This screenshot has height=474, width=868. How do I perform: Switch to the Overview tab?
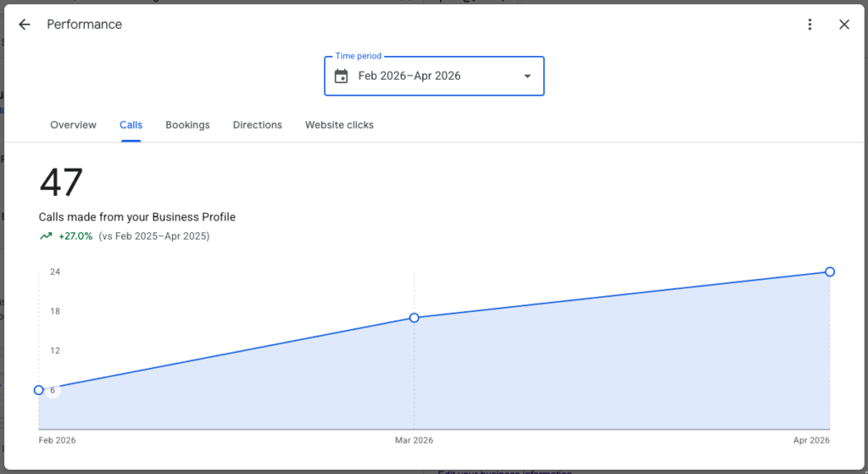click(73, 125)
